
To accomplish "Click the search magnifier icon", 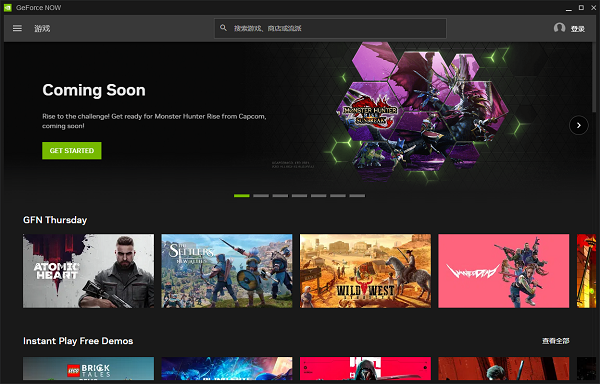I will (x=223, y=28).
